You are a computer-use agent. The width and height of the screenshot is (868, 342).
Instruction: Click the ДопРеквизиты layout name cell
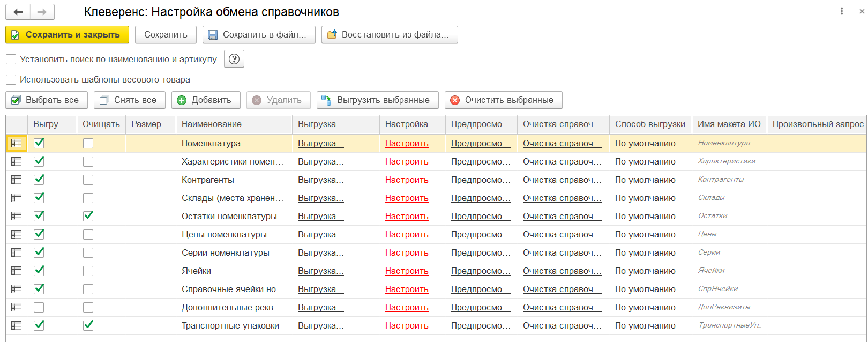(729, 307)
